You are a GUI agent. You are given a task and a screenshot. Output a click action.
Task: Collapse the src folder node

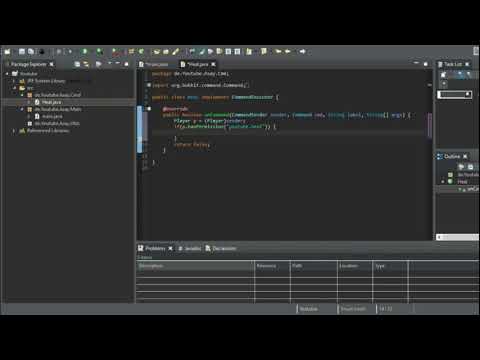tap(14, 88)
